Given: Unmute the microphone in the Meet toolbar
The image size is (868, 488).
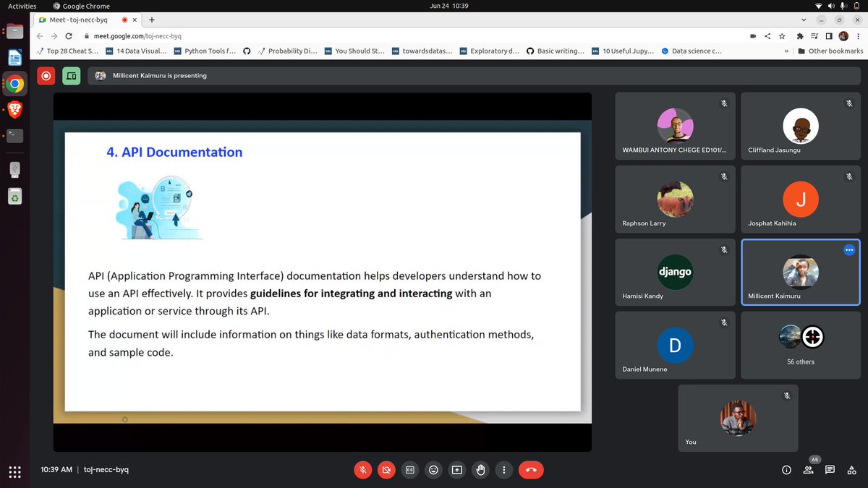Looking at the screenshot, I should pyautogui.click(x=362, y=470).
